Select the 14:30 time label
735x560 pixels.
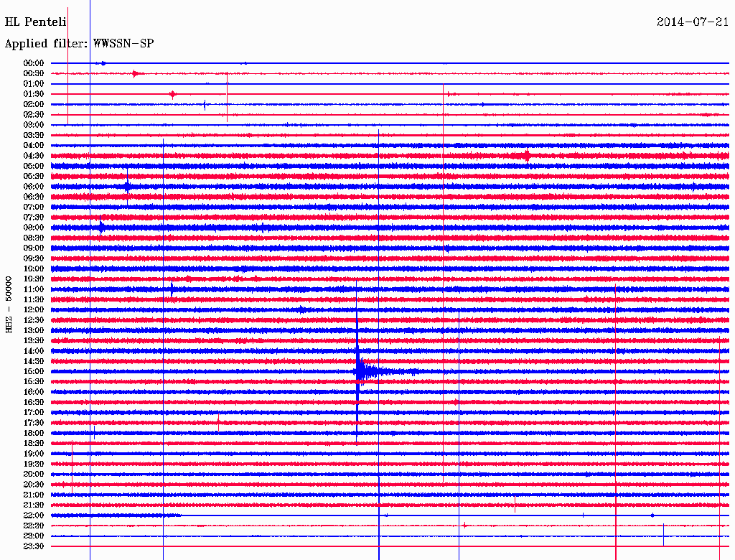click(x=33, y=361)
